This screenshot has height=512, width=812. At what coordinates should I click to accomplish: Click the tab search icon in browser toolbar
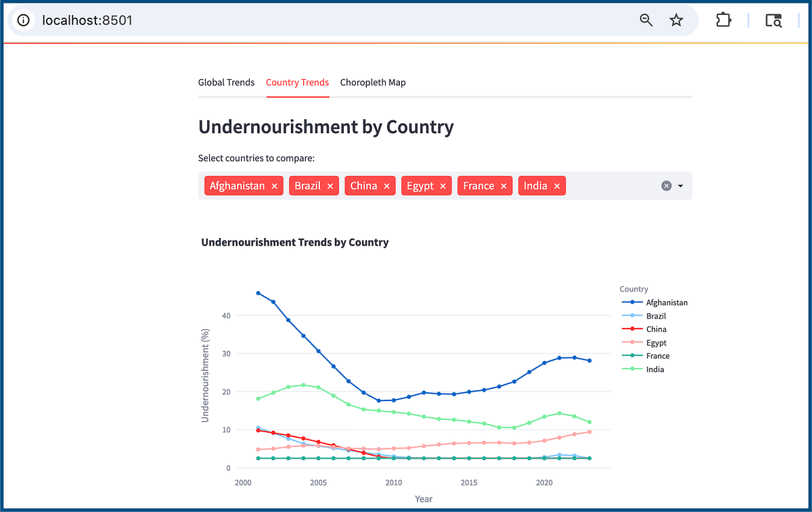(x=773, y=20)
